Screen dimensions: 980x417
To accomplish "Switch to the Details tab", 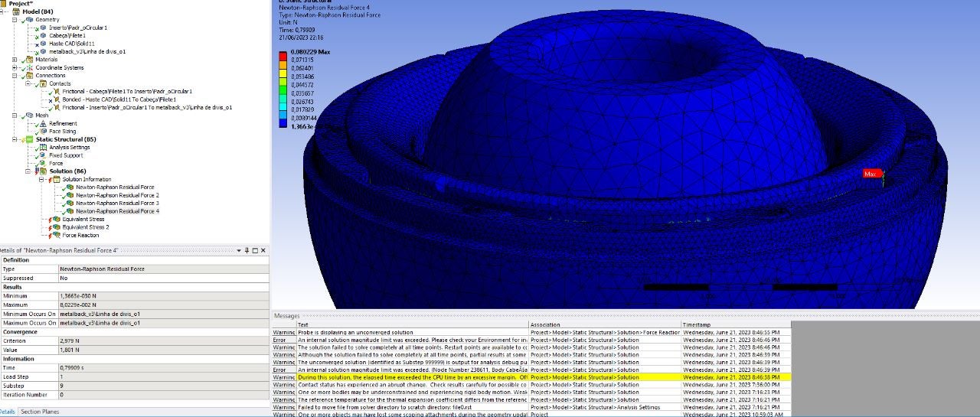I will (7, 412).
